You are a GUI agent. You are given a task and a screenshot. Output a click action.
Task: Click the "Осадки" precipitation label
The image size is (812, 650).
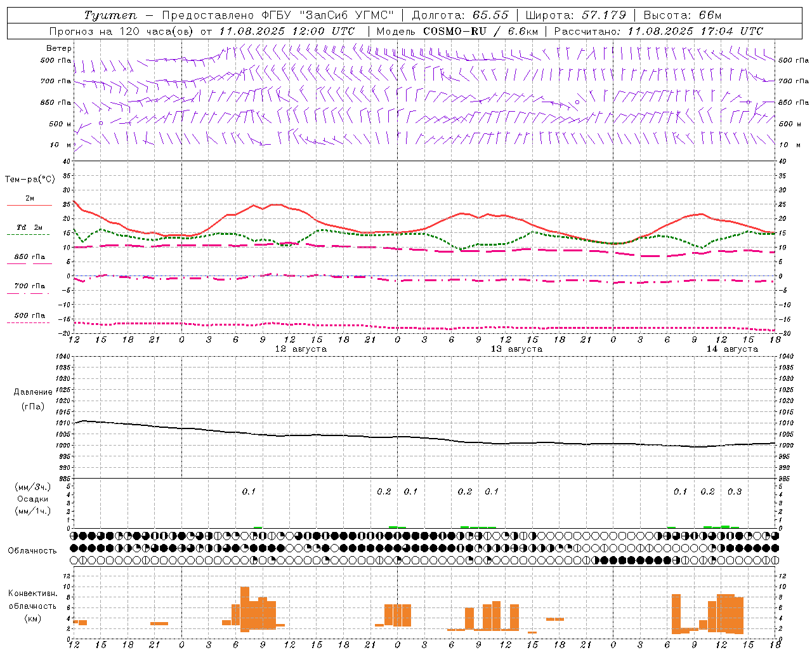tap(32, 499)
